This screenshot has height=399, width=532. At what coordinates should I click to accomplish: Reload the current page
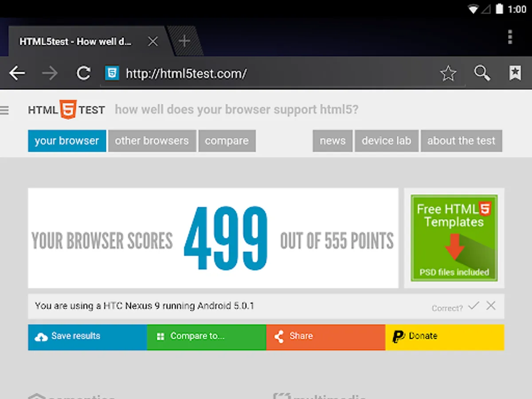pos(83,73)
